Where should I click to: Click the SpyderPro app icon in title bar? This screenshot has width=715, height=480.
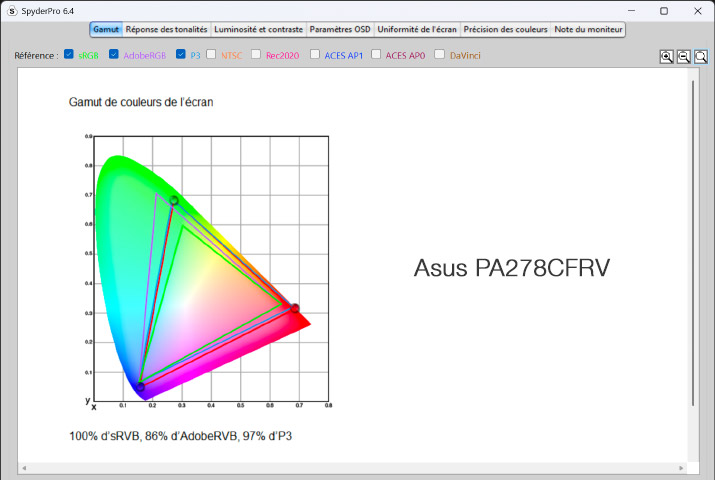click(12, 10)
